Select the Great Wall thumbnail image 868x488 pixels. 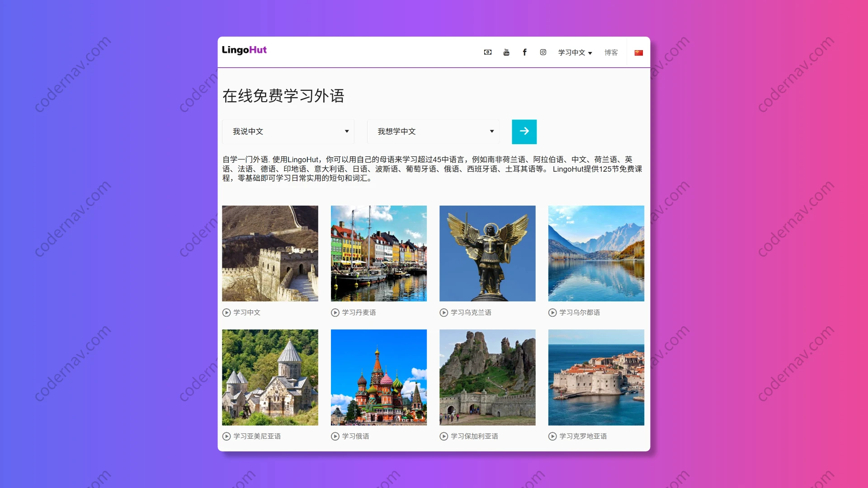pyautogui.click(x=270, y=253)
